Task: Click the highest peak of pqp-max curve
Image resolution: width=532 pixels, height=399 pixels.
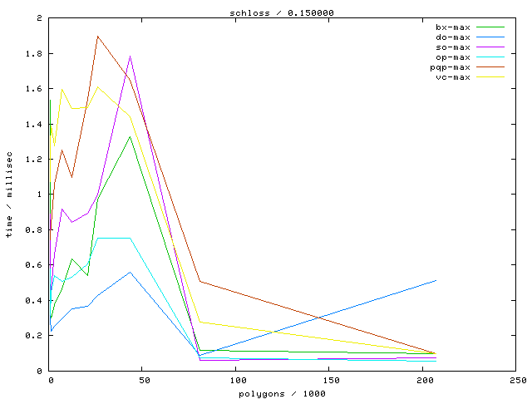Action: pyautogui.click(x=97, y=36)
